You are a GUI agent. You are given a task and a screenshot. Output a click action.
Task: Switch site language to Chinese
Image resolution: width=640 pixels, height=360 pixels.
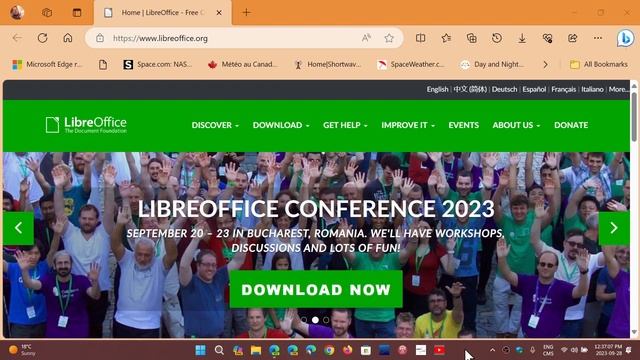pyautogui.click(x=470, y=89)
